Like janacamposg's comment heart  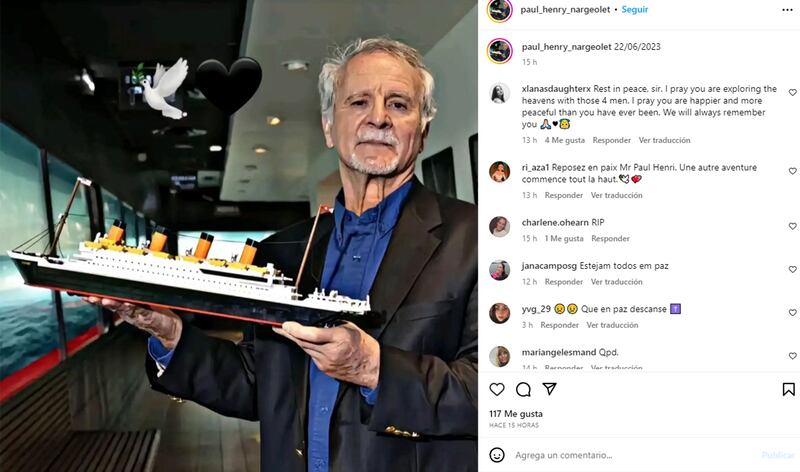[792, 269]
